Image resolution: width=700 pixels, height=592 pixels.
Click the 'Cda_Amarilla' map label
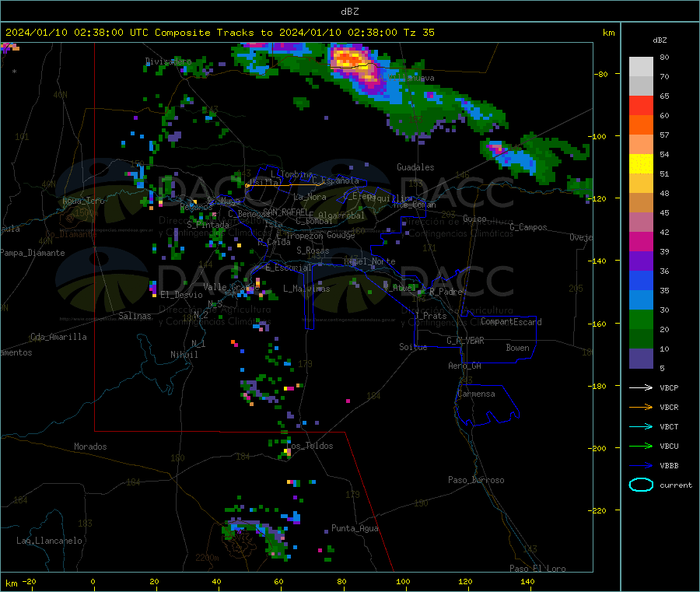pos(59,337)
